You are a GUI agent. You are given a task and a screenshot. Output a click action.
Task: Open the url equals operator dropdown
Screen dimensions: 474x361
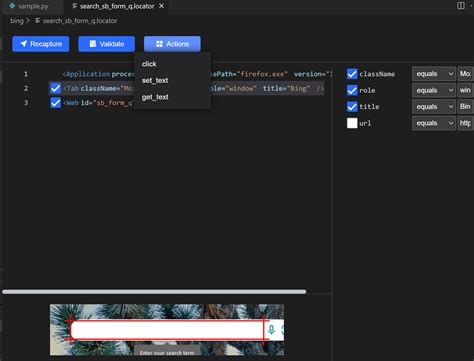point(434,123)
